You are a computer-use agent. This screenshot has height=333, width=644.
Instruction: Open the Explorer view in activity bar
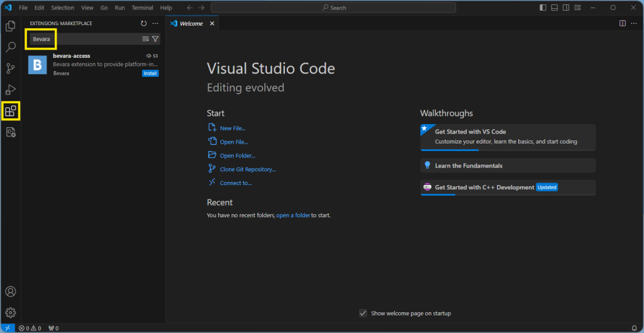click(x=11, y=26)
